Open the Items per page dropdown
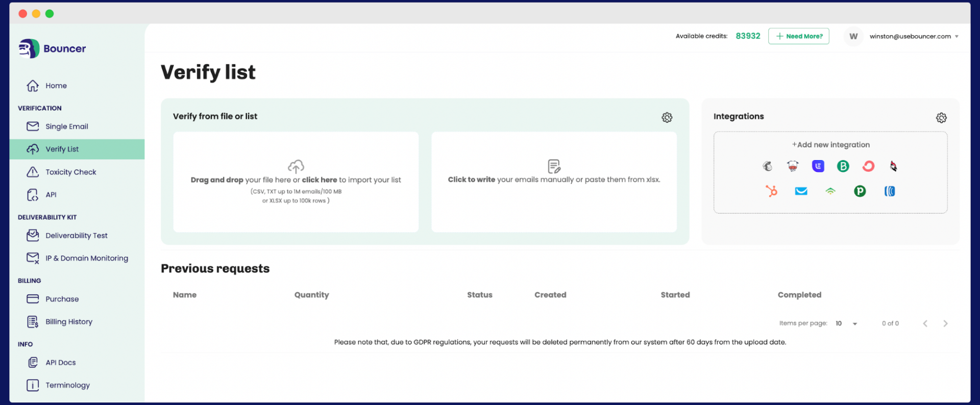The image size is (980, 405). (846, 323)
